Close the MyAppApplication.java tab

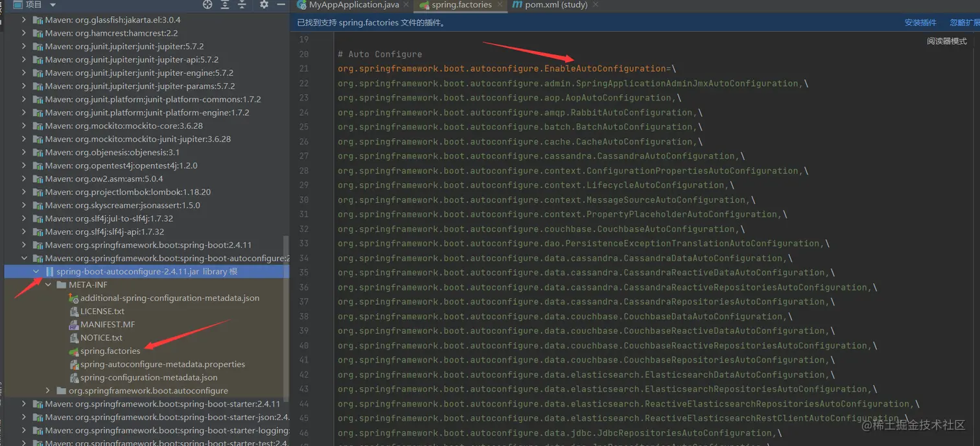406,5
